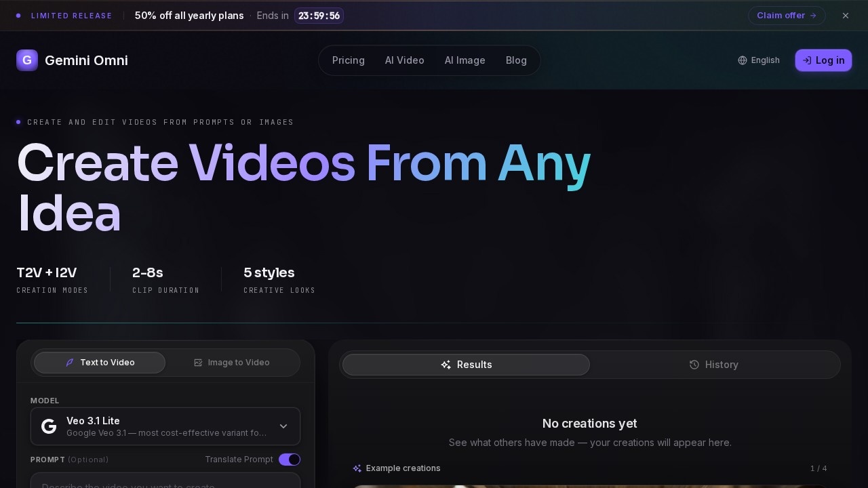Click the 'T2V + I2V' stat
This screenshot has height=488, width=868.
point(47,272)
